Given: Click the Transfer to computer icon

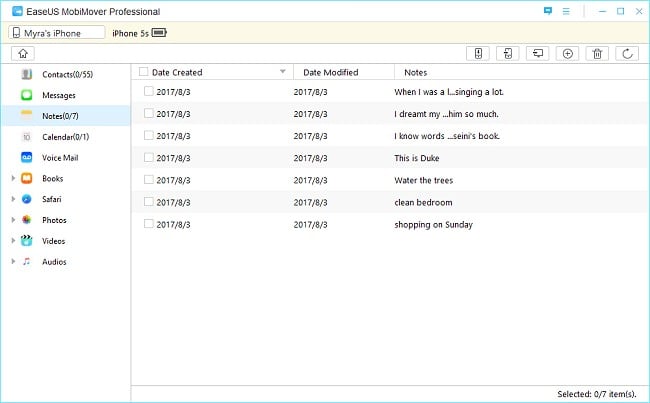Looking at the screenshot, I should click(x=537, y=53).
